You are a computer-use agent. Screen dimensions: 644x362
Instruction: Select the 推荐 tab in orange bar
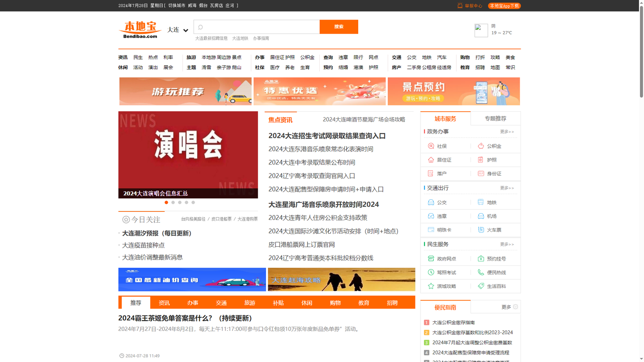click(136, 303)
